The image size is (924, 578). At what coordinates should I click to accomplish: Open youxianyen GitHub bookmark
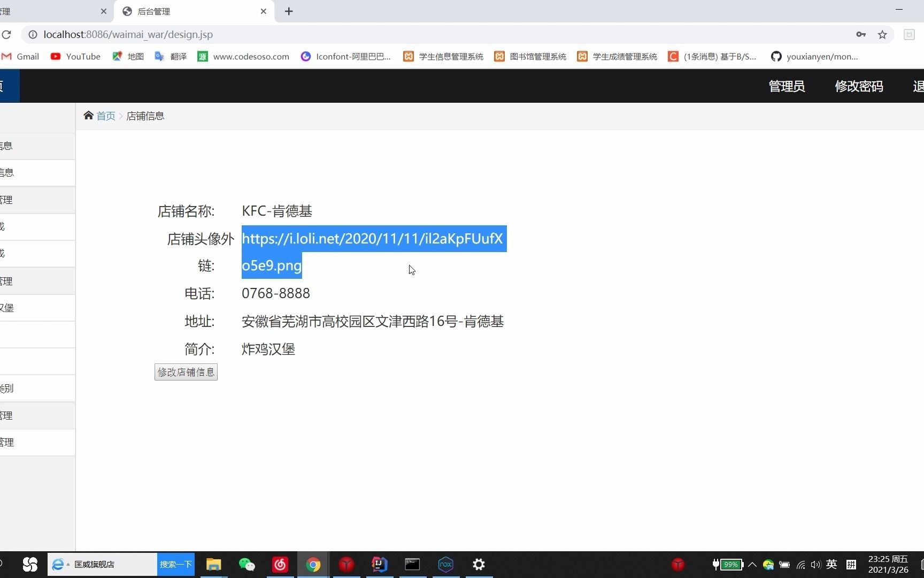click(x=814, y=57)
